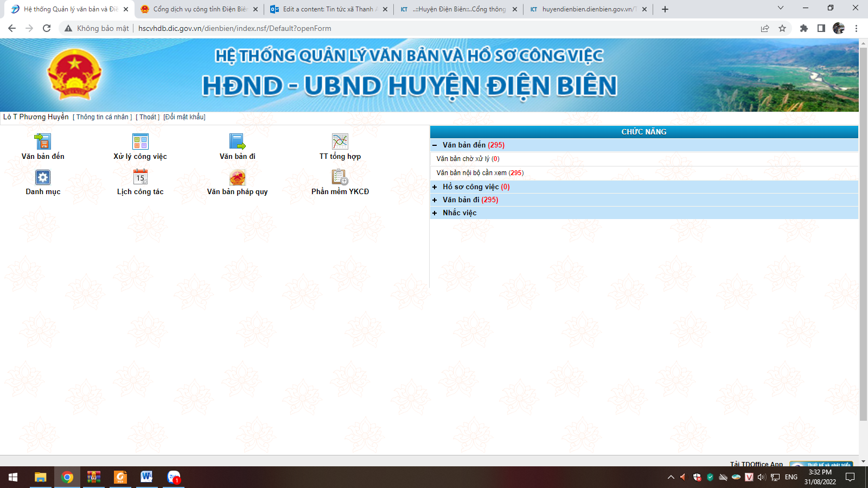Switch to Cổng dịch vụ công tab
The height and width of the screenshot is (488, 868).
[x=199, y=9]
